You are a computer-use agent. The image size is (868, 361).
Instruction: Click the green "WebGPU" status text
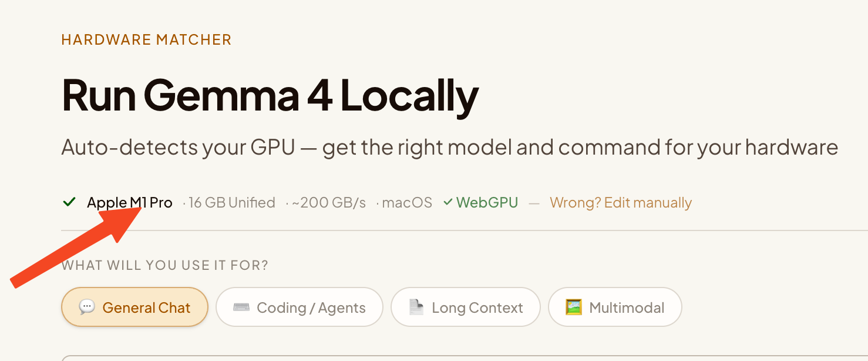click(487, 203)
